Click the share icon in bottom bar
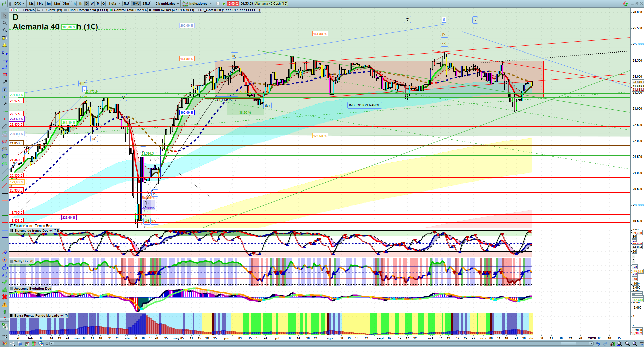Image resolution: width=644 pixels, height=347 pixels. pyautogui.click(x=13, y=344)
